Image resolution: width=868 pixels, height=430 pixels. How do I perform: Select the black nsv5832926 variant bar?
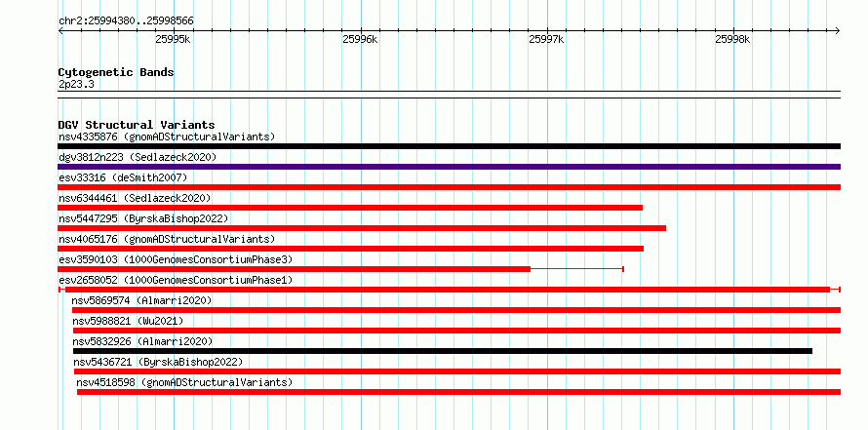pos(443,351)
